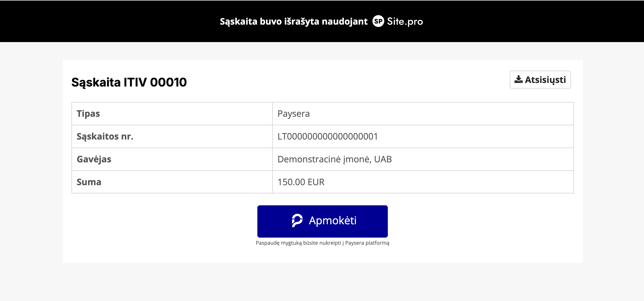Click the note about Paysera redirection

[323, 243]
